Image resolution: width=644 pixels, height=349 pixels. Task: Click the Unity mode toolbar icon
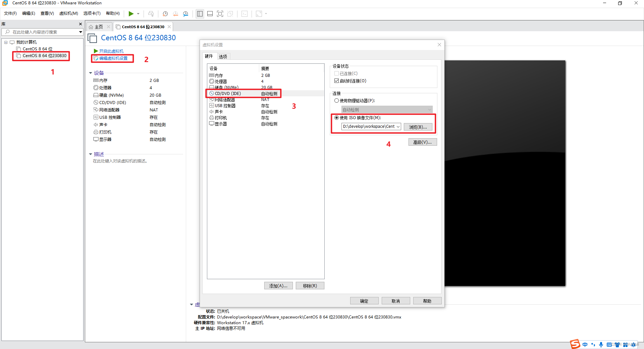pos(230,14)
